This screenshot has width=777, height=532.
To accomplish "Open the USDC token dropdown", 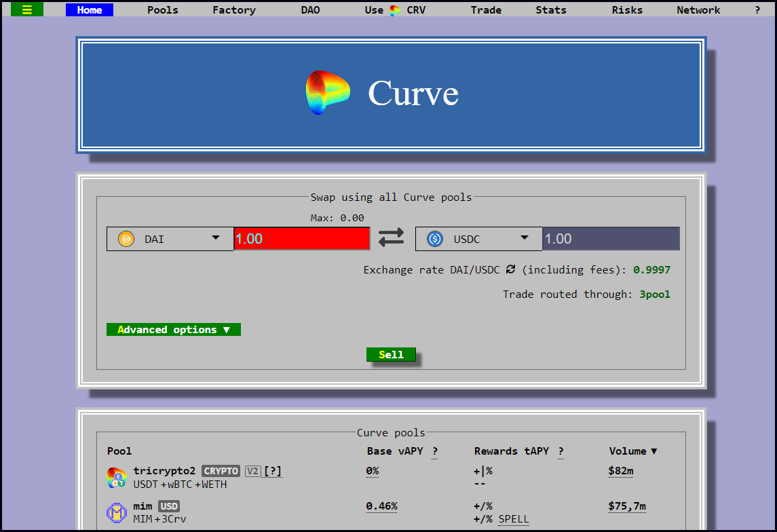I will (x=478, y=239).
